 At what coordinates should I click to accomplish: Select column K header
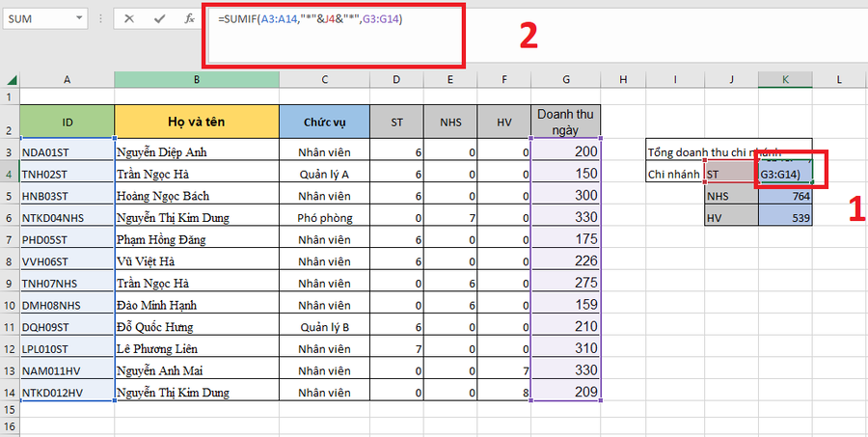[x=785, y=80]
